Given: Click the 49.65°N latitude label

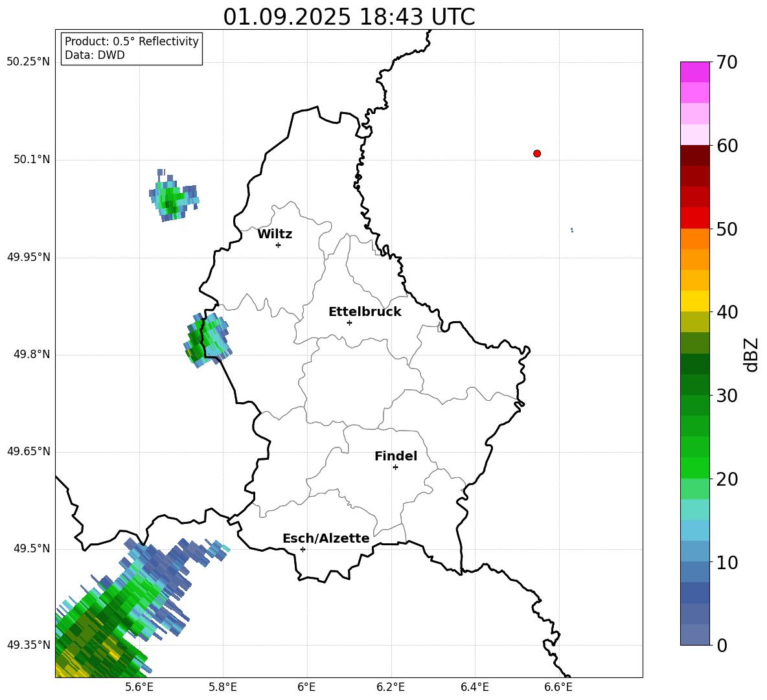Looking at the screenshot, I should click(29, 451).
